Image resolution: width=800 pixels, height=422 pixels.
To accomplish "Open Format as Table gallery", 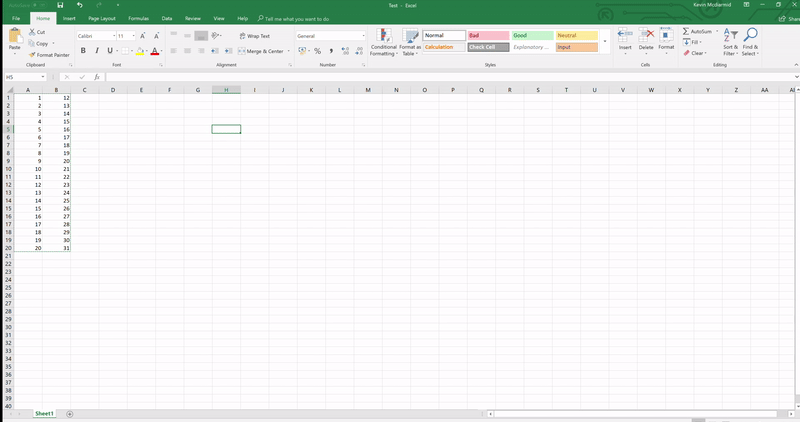I will 410,42.
